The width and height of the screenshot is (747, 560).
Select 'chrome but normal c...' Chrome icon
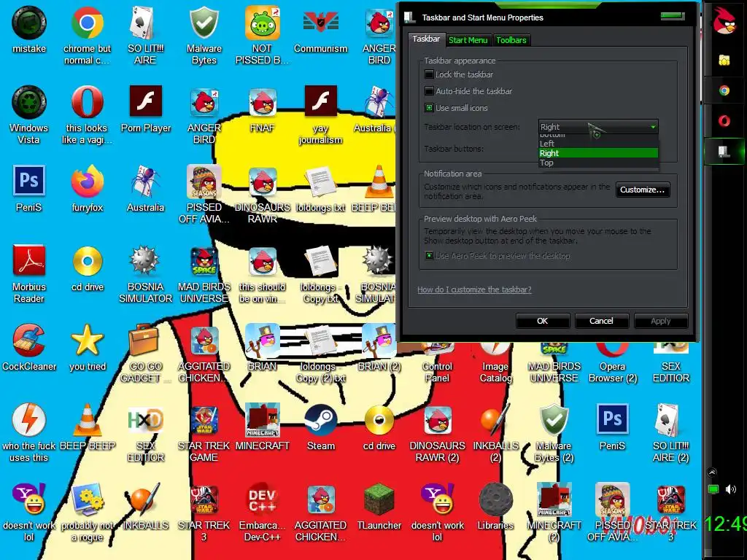click(x=88, y=23)
